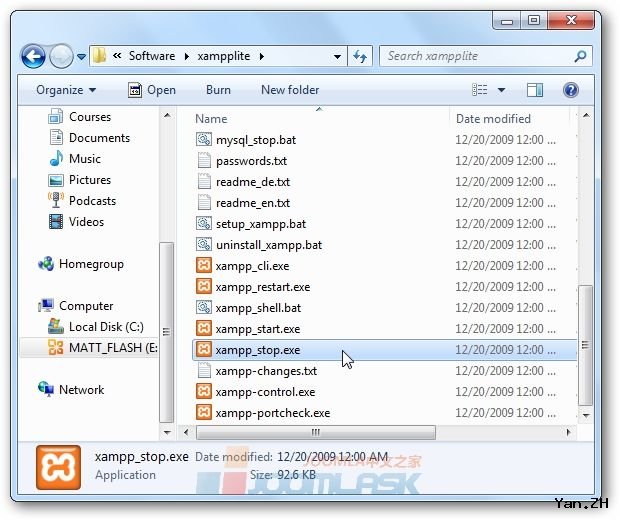Click the Open toolbar button
The image size is (620, 520).
point(152,90)
